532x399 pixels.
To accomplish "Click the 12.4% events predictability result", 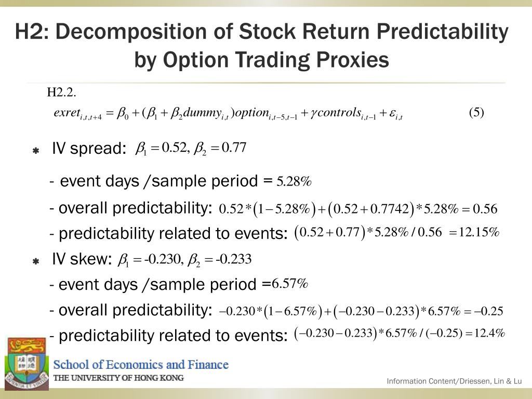I will 489,333.
